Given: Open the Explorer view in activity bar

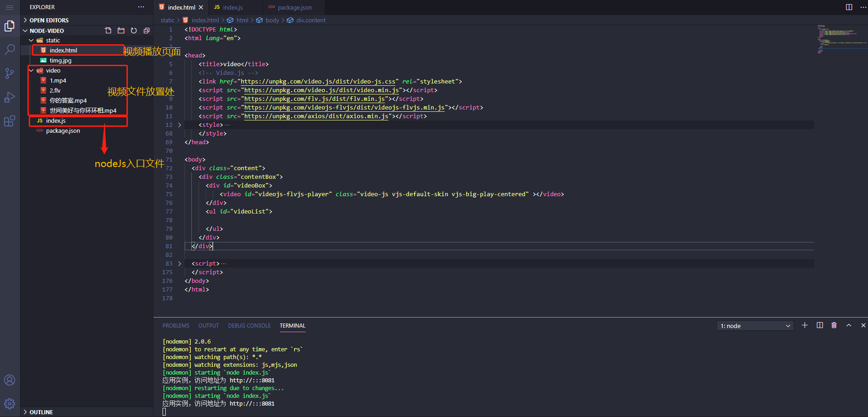Looking at the screenshot, I should tap(10, 26).
